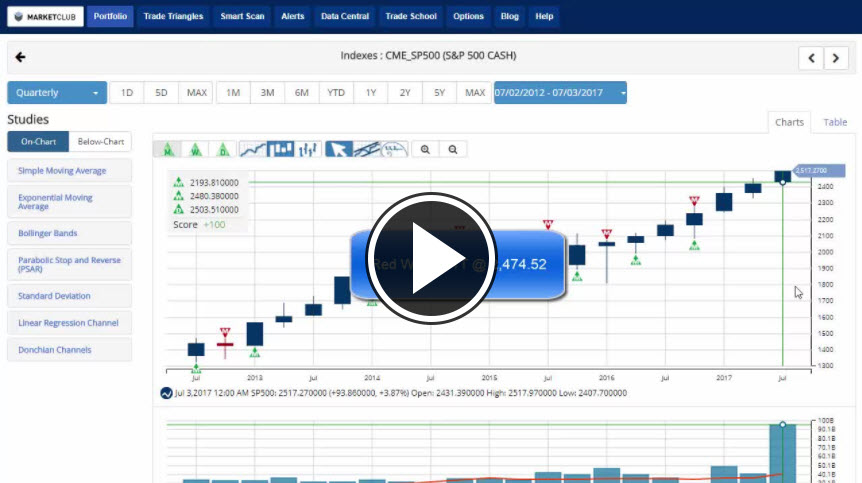Click the 2517.2700 price label
The height and width of the screenshot is (483, 862).
point(819,171)
